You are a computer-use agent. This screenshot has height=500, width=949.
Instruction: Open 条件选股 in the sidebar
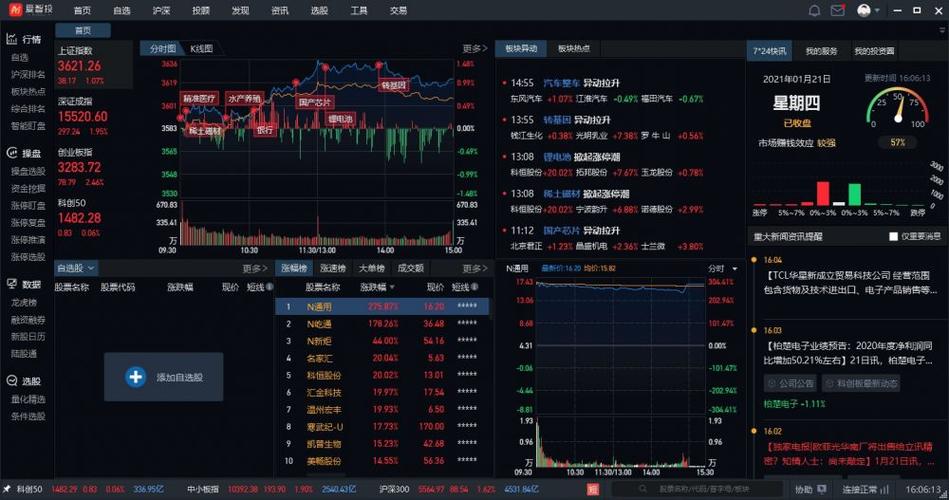pyautogui.click(x=27, y=416)
